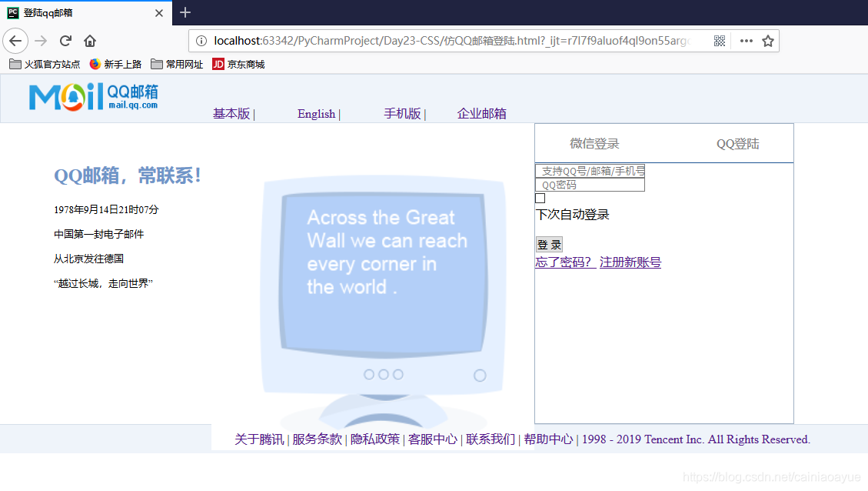Click the QQ邮箱 Mail logo
Viewport: 868px width, 491px height.
point(94,97)
